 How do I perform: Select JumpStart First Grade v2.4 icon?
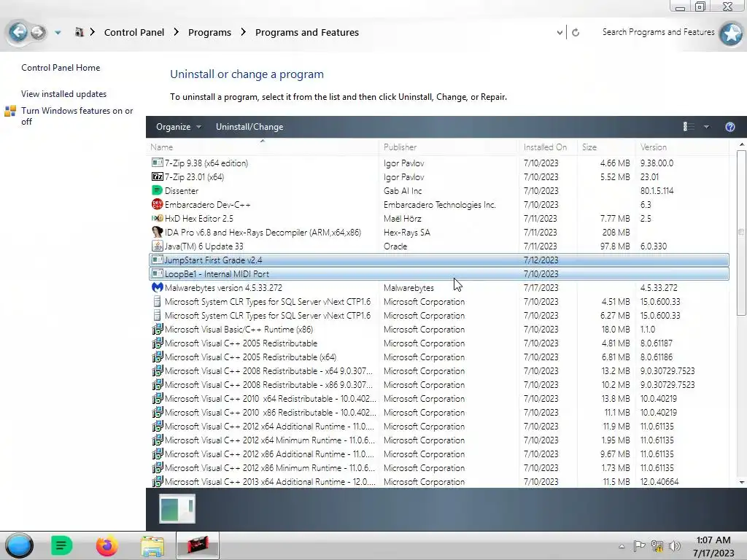click(x=158, y=260)
